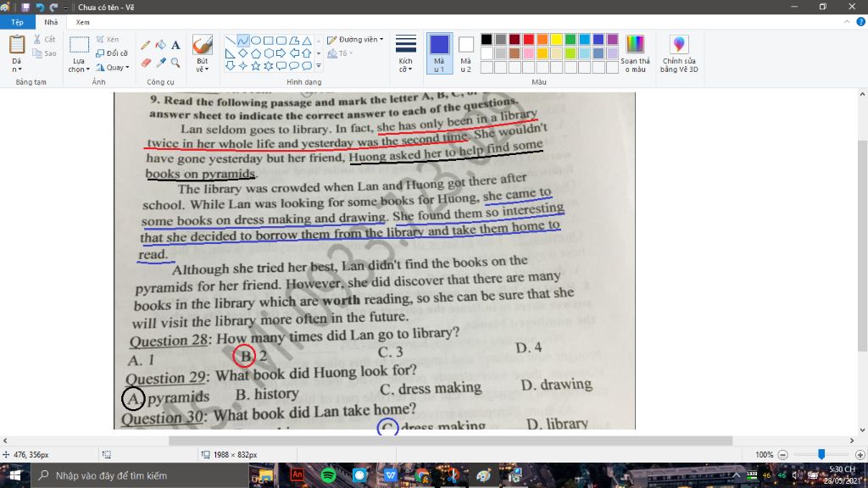
Task: Open the Help question mark icon
Action: (x=861, y=21)
